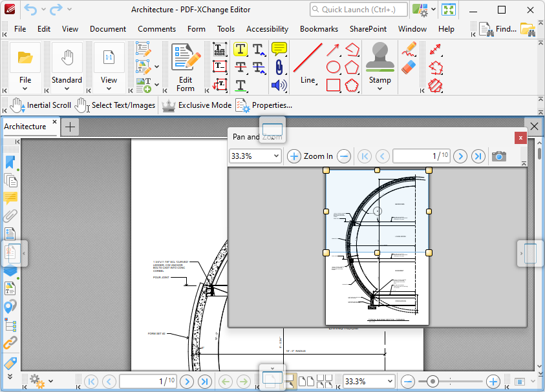Select the Stamp tool

[379, 59]
